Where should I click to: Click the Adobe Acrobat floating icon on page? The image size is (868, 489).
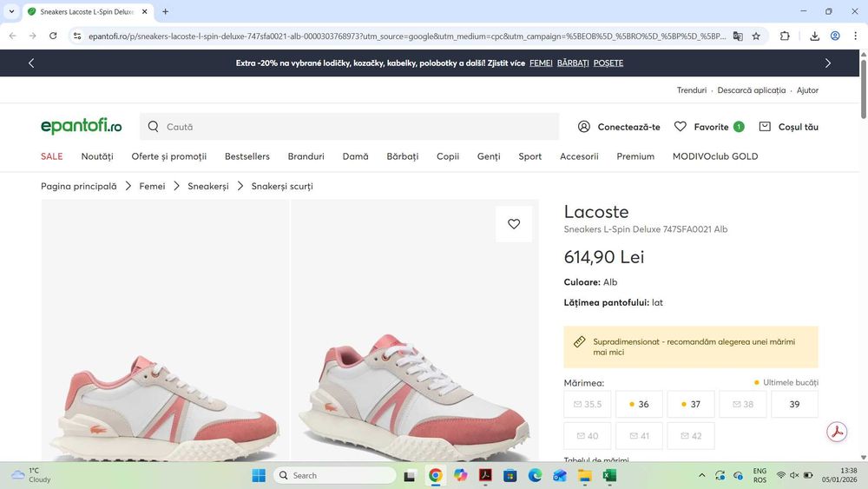[x=837, y=432]
